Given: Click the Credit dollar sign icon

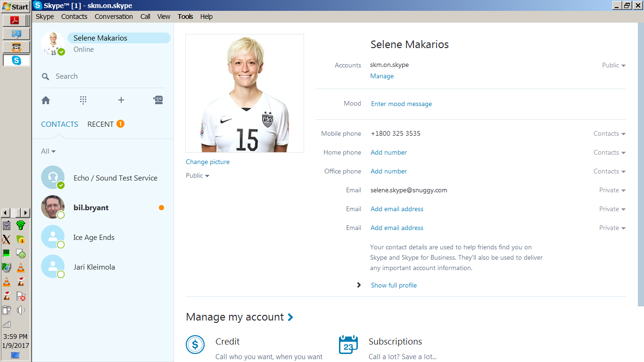Looking at the screenshot, I should pyautogui.click(x=195, y=345).
